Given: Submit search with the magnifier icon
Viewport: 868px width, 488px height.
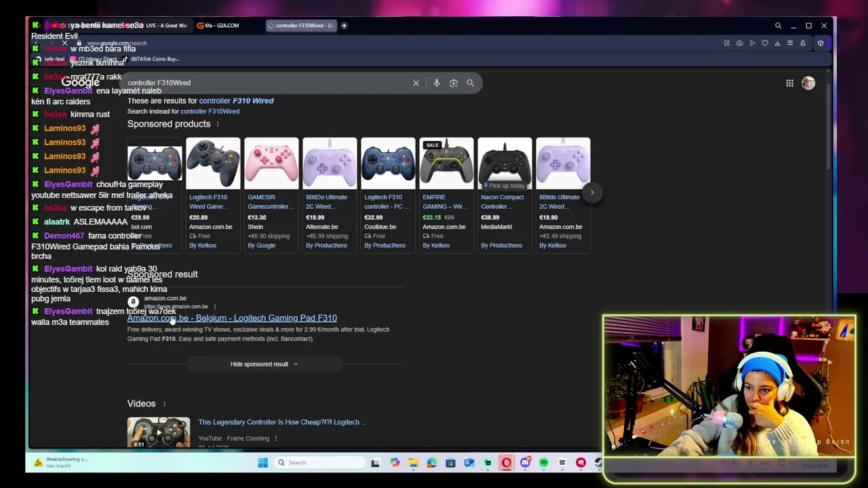Looking at the screenshot, I should click(470, 83).
